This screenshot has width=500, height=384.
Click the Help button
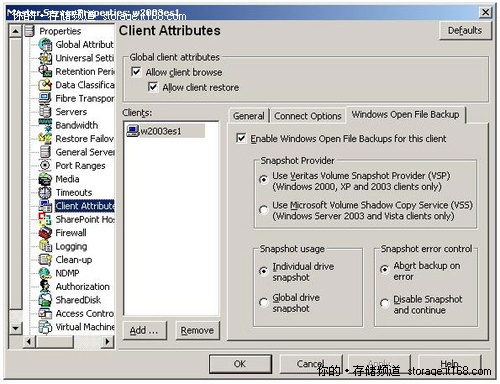(x=449, y=364)
